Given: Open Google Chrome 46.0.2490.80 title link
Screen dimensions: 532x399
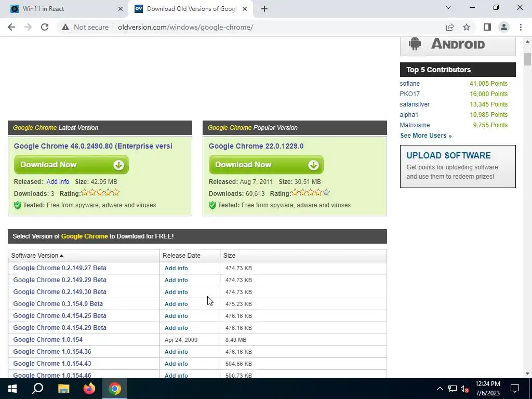Looking at the screenshot, I should pos(93,146).
